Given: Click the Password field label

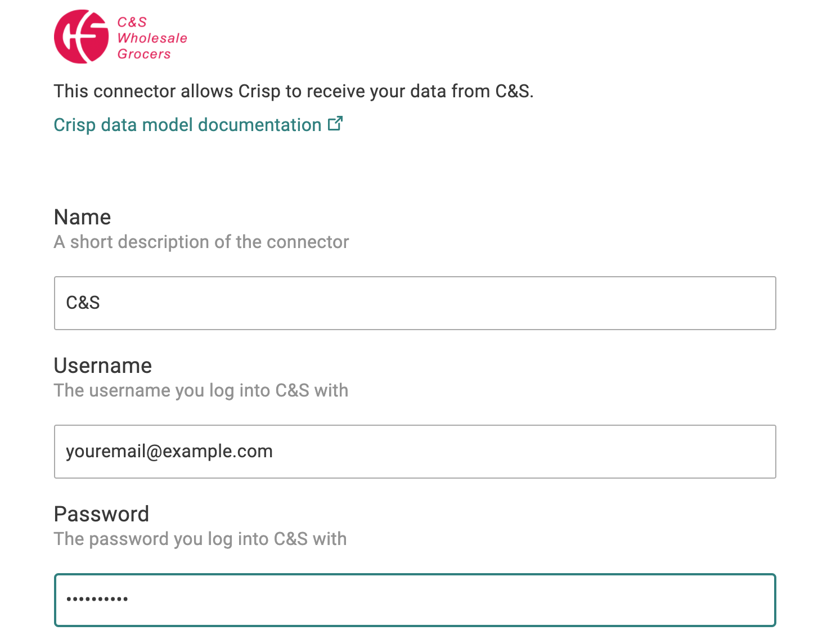Looking at the screenshot, I should point(102,514).
